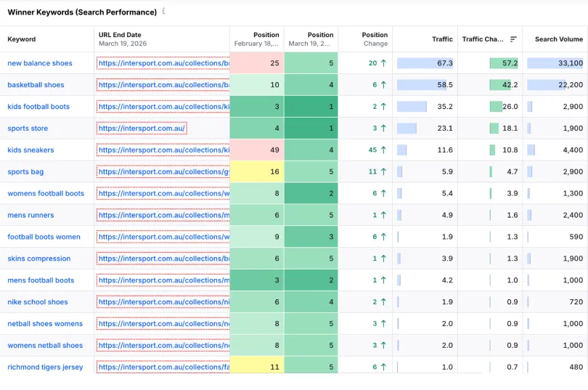The width and height of the screenshot is (588, 390).
Task: Open the 'kids sneakers' keyword link
Action: [30, 150]
